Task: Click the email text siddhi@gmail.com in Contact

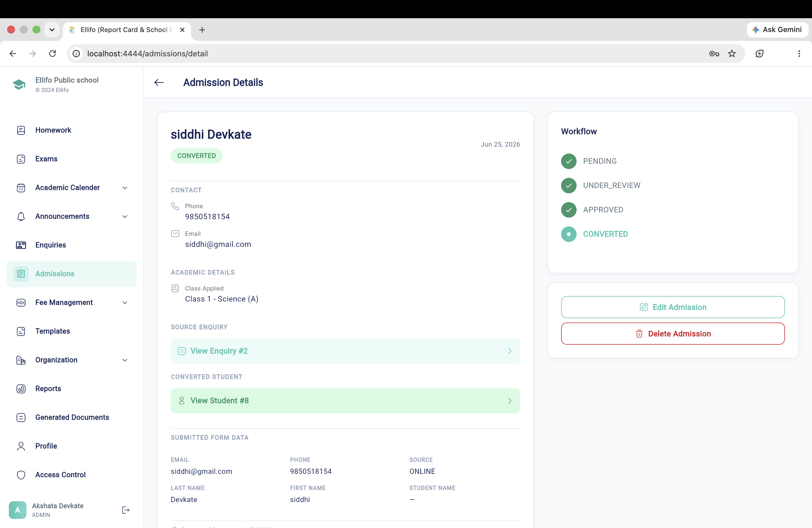Action: coord(218,245)
